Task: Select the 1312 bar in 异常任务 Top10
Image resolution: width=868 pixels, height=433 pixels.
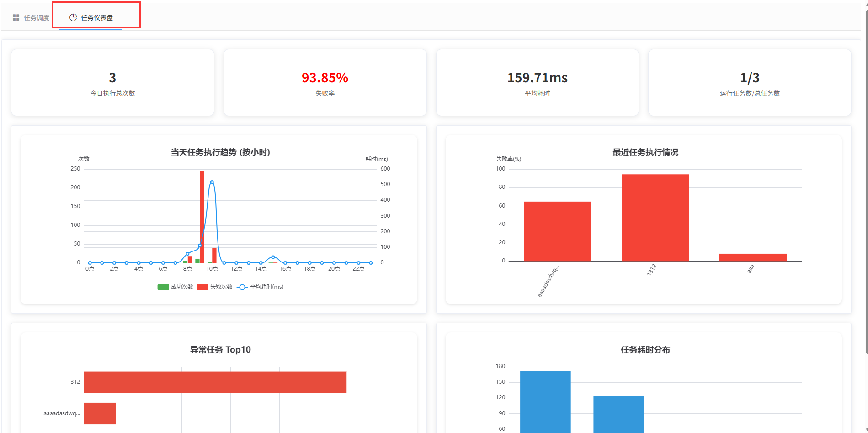Action: 215,382
